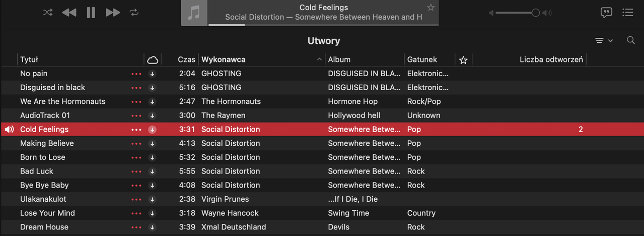
Task: Pause the currently playing song
Action: click(91, 13)
